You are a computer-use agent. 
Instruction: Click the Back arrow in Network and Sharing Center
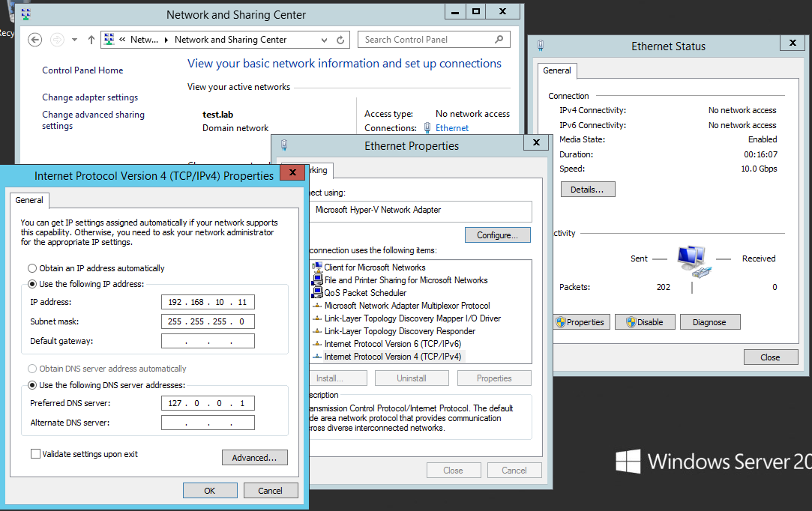click(x=34, y=40)
